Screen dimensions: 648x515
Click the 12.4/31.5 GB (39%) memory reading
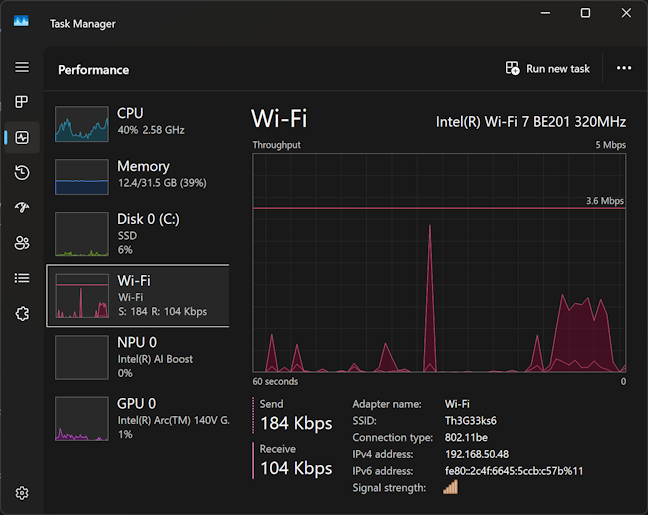coord(162,183)
